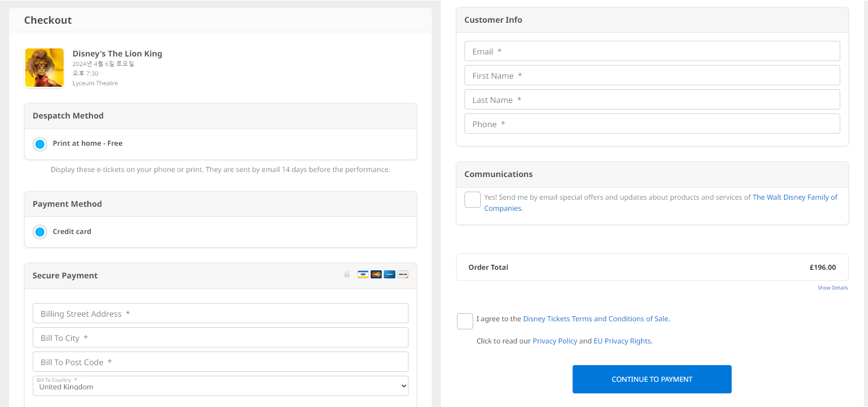Focus the Phone number field
The height and width of the screenshot is (407, 868).
click(x=652, y=124)
